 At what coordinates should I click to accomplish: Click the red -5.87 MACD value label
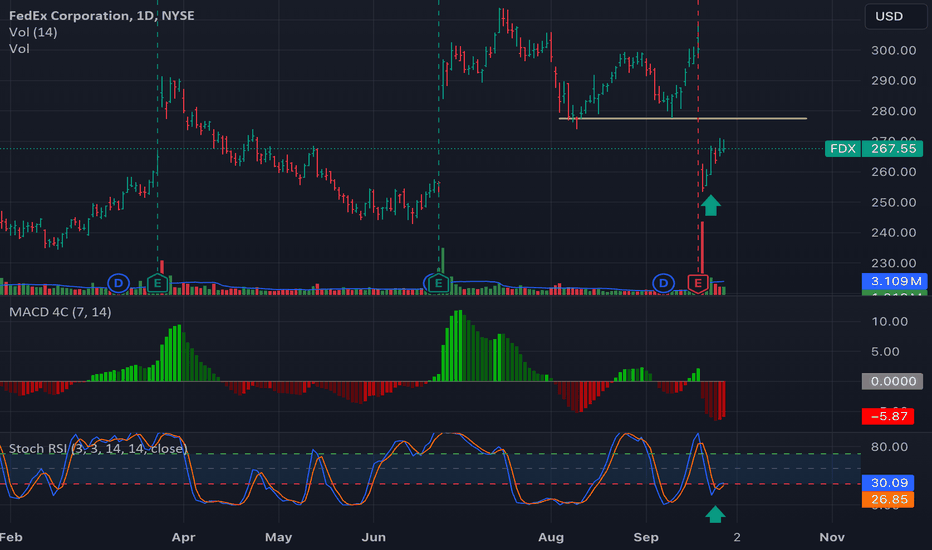click(x=887, y=416)
